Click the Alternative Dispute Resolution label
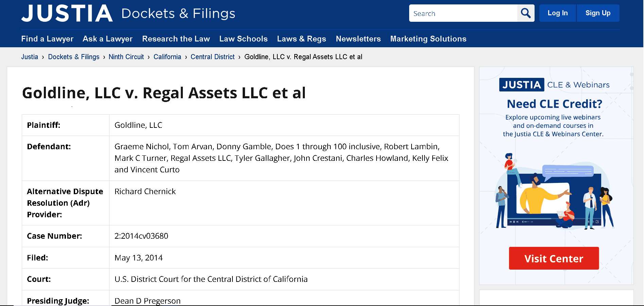 pyautogui.click(x=65, y=203)
